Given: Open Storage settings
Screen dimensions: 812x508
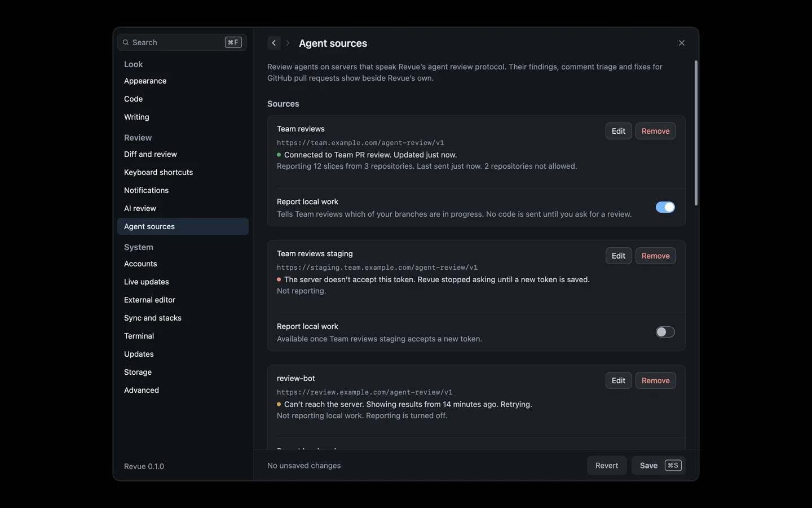Looking at the screenshot, I should pos(183,372).
